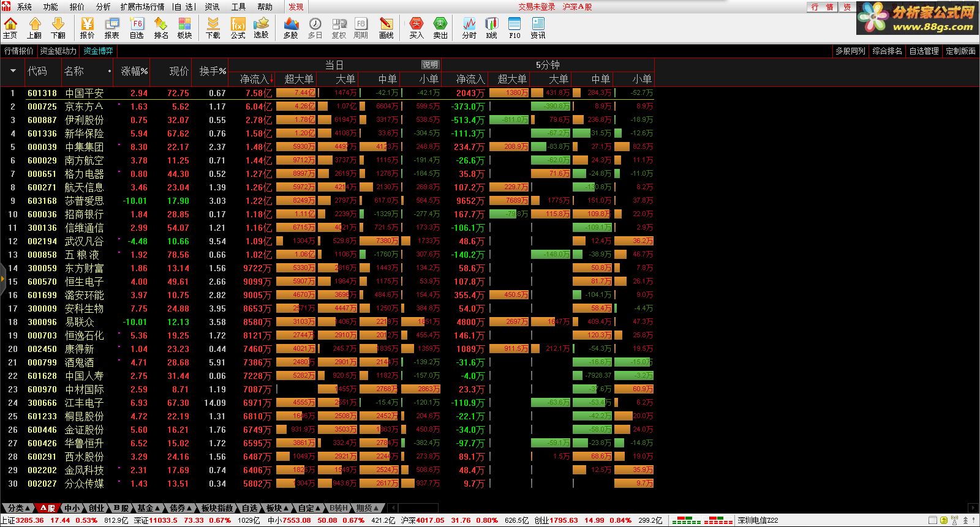Open the 报价 quotes toolbar icon
This screenshot has height=527, width=980.
tap(88, 28)
